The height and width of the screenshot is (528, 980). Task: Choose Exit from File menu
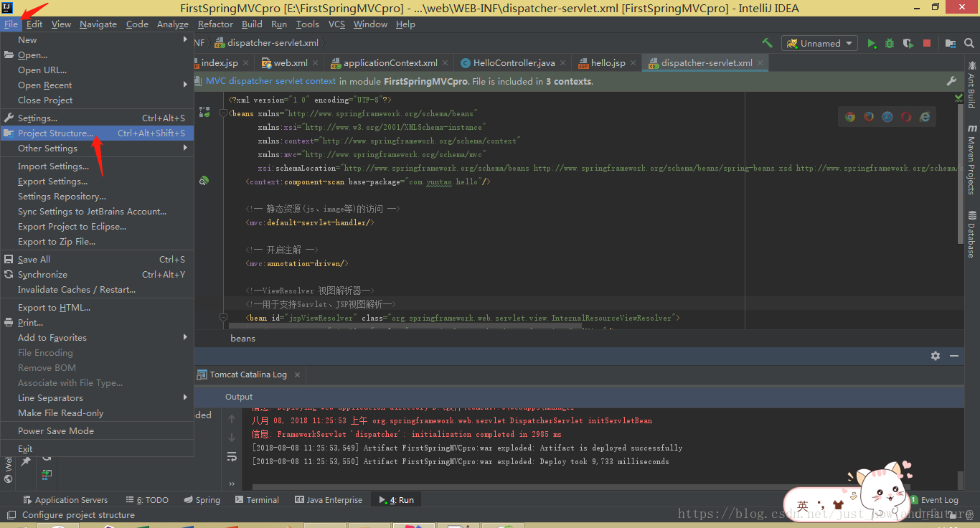point(97,449)
